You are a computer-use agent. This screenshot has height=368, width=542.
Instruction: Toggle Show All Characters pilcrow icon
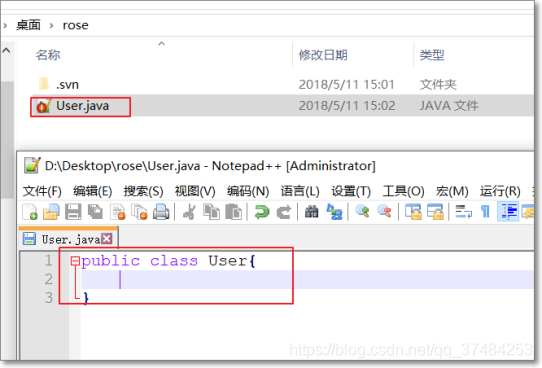click(485, 211)
